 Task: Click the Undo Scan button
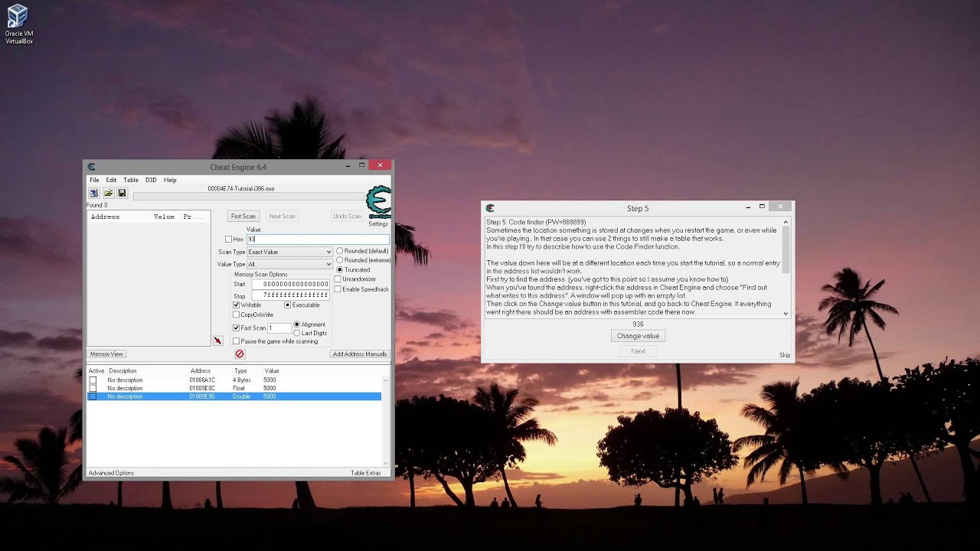[347, 216]
